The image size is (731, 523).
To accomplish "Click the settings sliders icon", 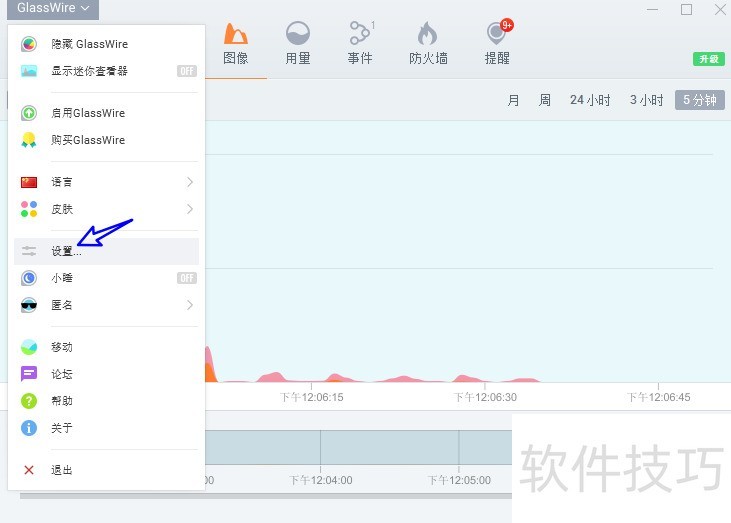I will (x=29, y=251).
